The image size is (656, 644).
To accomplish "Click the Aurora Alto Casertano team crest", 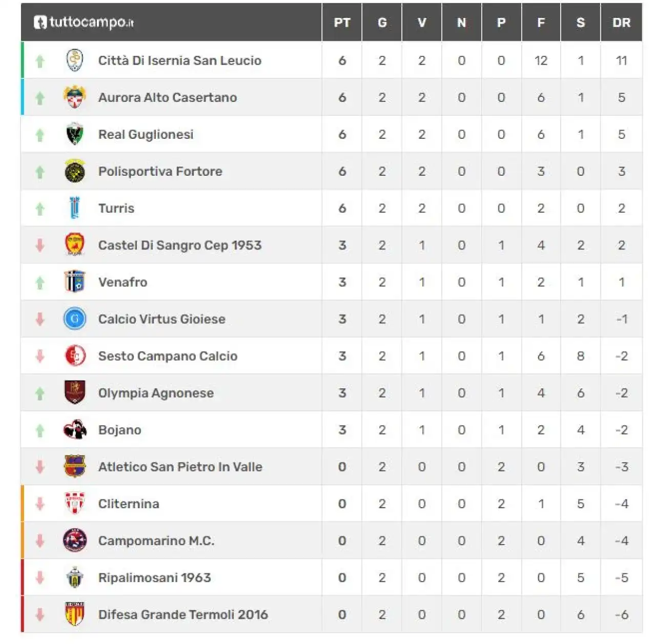I will coord(75,97).
